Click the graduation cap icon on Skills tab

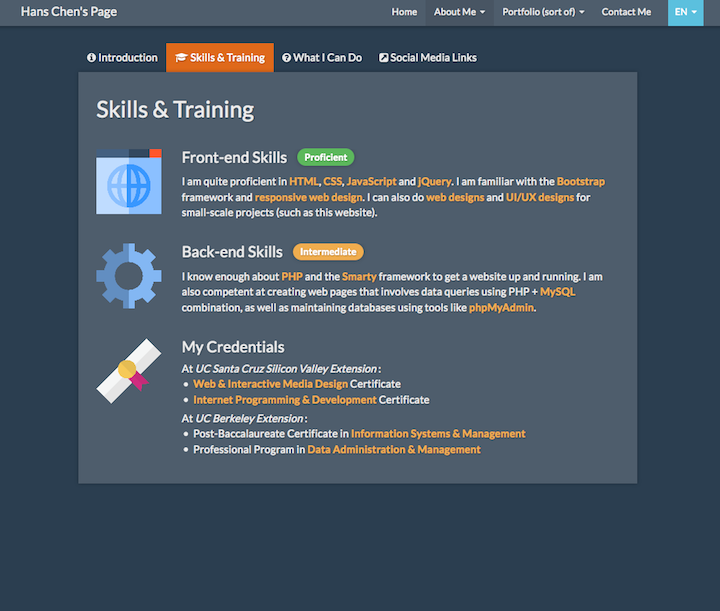(x=181, y=58)
